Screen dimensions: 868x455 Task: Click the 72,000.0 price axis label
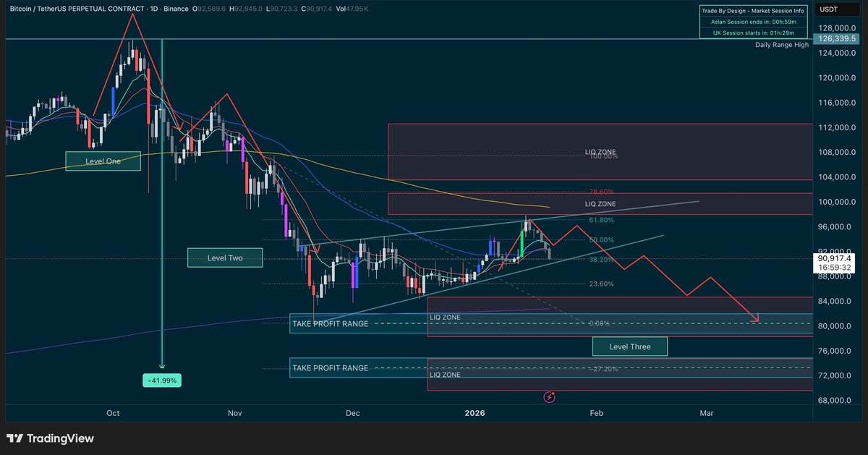click(836, 375)
